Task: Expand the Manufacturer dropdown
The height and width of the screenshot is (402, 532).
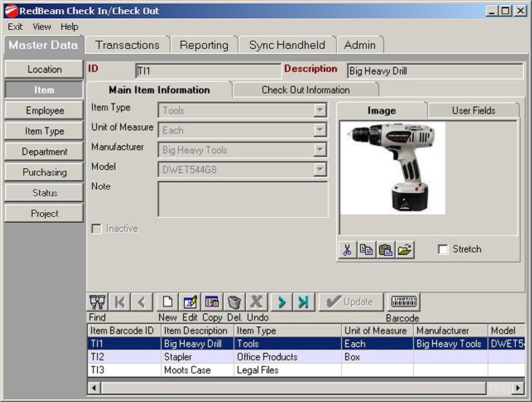Action: [x=320, y=150]
